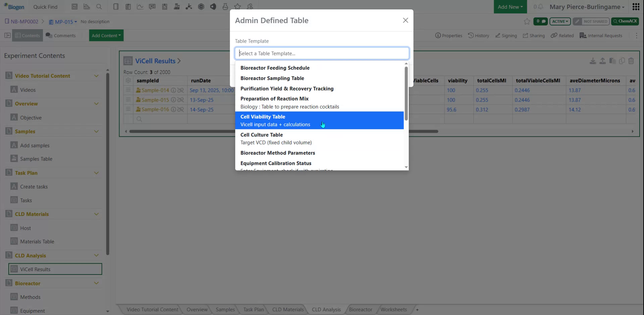The width and height of the screenshot is (644, 315).
Task: Click the lock editing pencil toggle
Action: (x=577, y=21)
